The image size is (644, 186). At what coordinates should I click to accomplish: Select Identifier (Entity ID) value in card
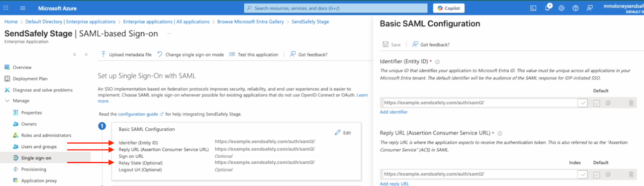tap(265, 142)
